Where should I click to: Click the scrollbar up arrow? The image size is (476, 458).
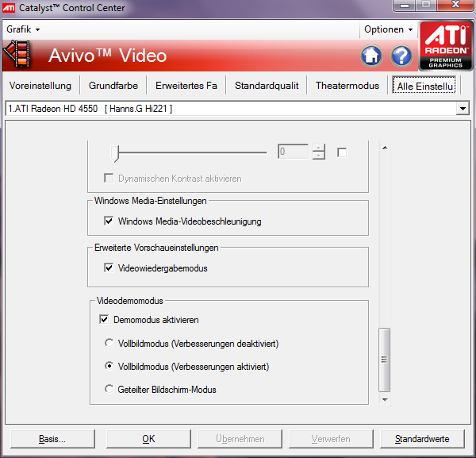385,148
